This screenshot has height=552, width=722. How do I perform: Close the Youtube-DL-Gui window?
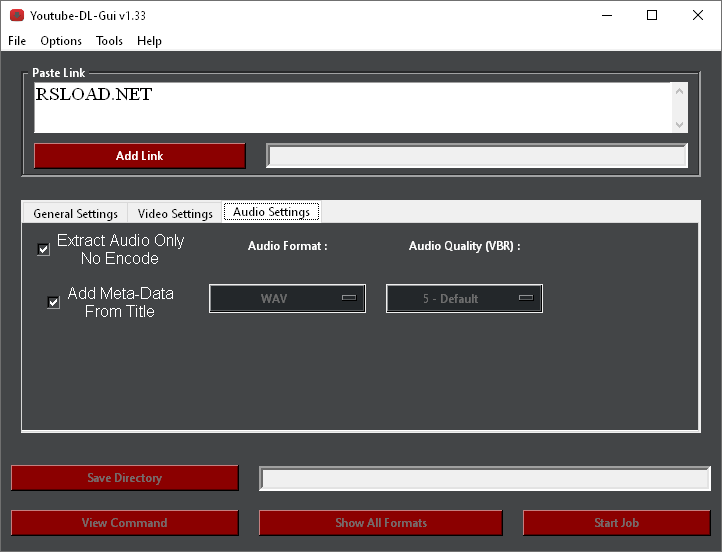pos(698,15)
